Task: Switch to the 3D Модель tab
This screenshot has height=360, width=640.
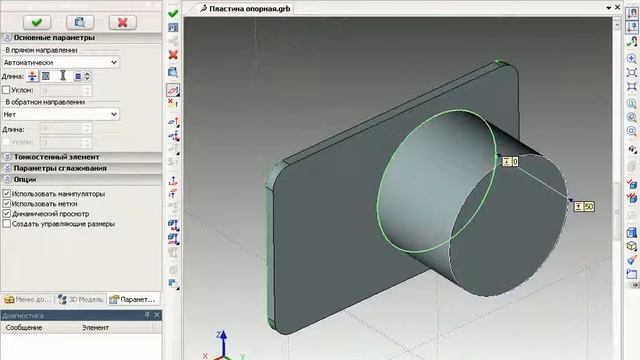Action: [80, 300]
